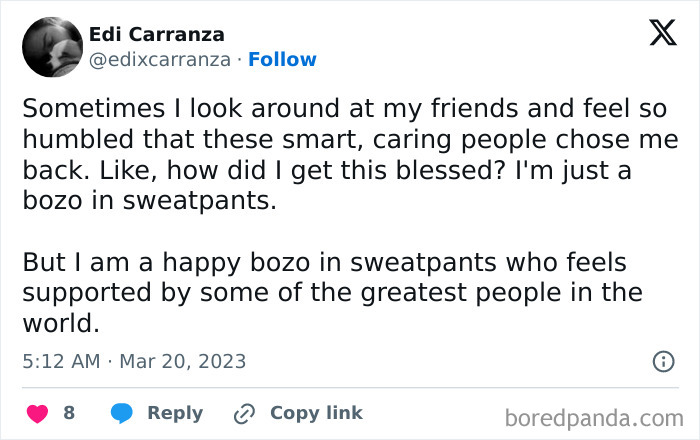Open the X logo in the corner
Screen dimensions: 700x440
point(663,32)
